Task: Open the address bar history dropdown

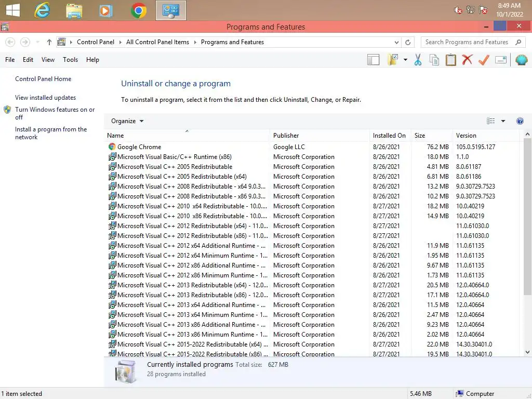Action: 396,43
